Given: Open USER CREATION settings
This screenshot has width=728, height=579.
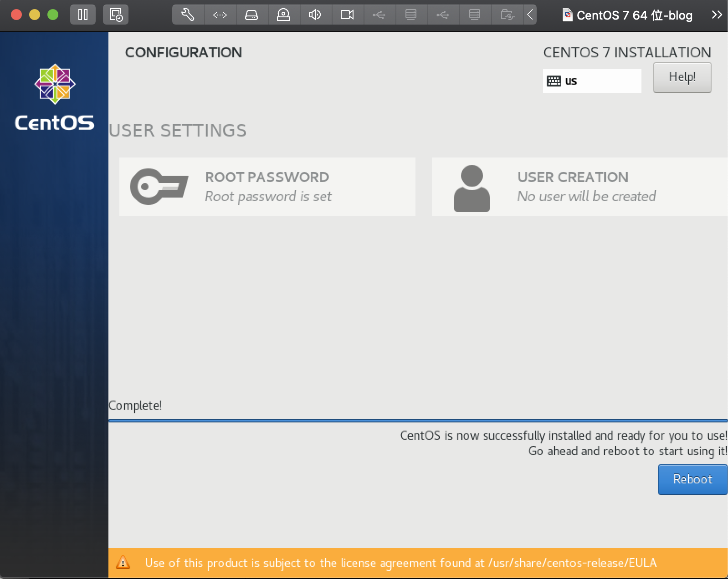Looking at the screenshot, I should 579,187.
